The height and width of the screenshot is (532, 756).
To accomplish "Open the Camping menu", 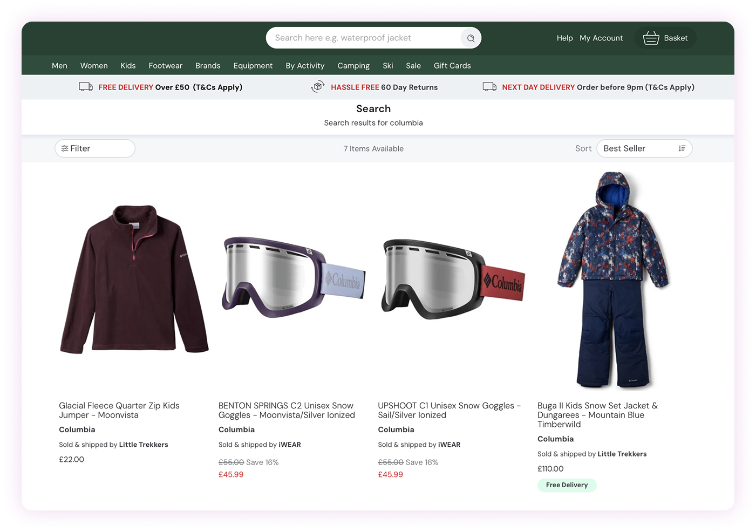I will [x=353, y=66].
